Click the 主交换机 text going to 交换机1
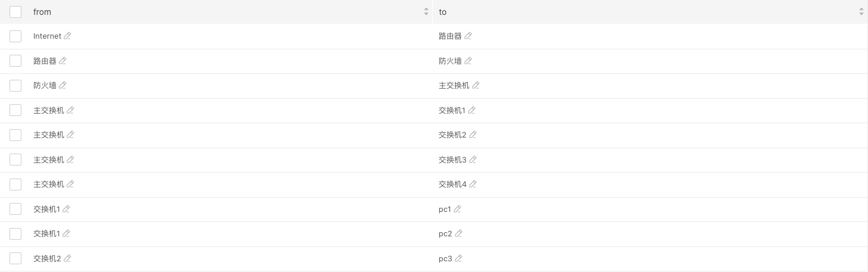Screen dimensions: 868x272 click(49, 110)
